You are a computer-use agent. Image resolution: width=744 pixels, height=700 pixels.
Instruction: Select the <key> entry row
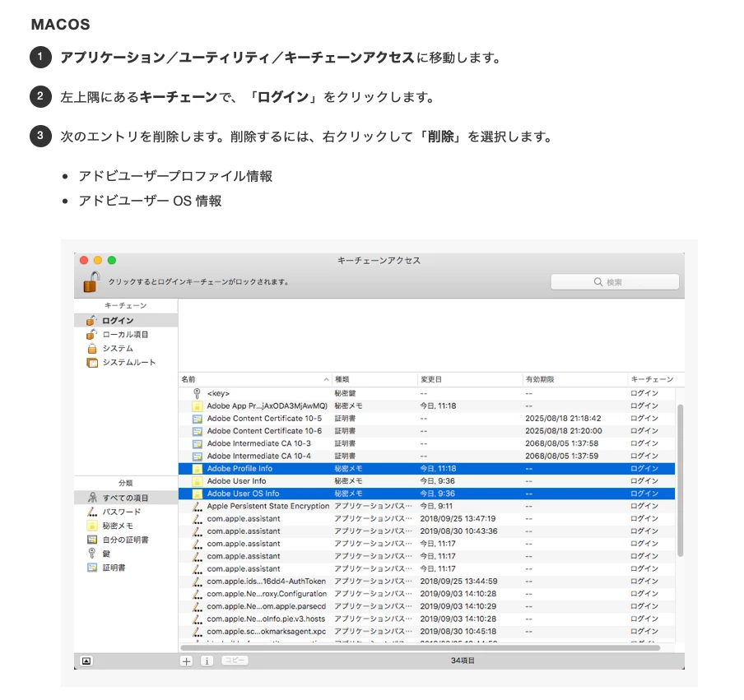click(x=426, y=394)
